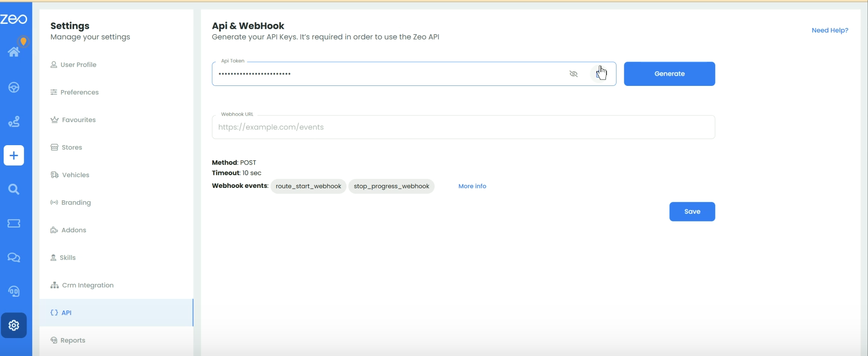Click the plus add button in sidebar

tap(14, 155)
